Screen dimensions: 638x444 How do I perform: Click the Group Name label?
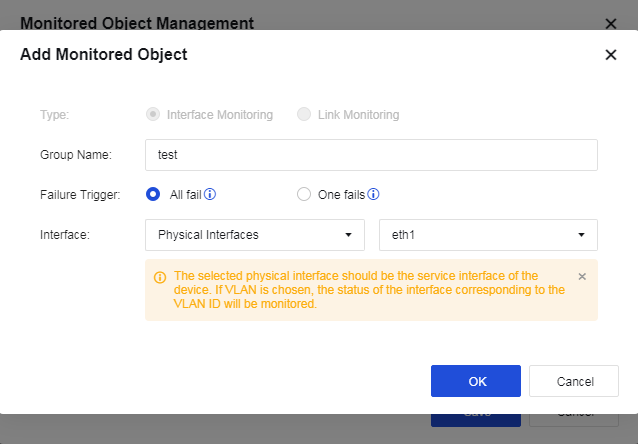[75, 155]
